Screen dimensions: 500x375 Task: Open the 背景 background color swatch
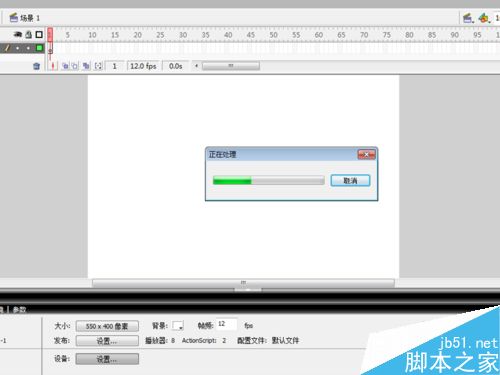click(178, 326)
